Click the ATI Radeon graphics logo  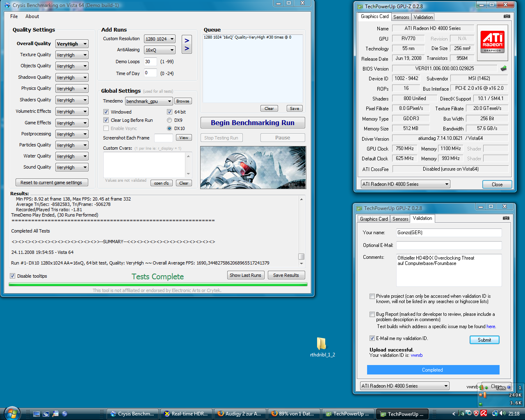click(492, 42)
